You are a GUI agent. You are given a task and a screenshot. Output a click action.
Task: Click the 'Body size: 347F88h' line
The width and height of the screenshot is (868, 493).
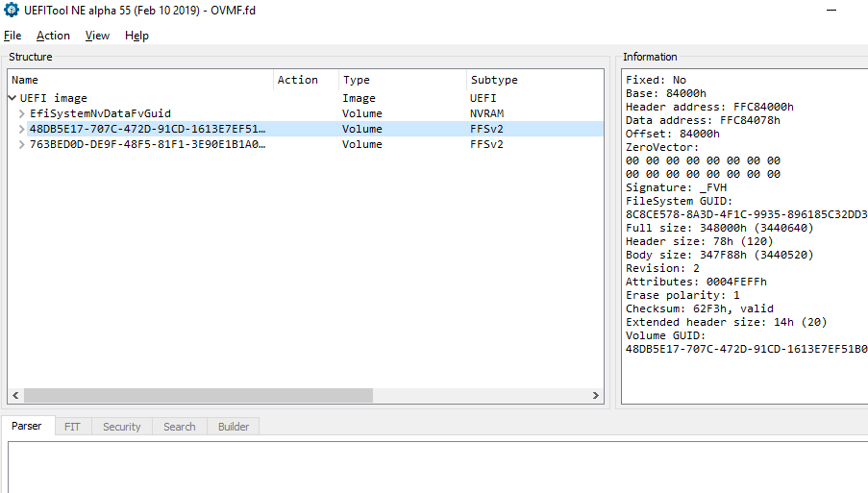pos(720,255)
